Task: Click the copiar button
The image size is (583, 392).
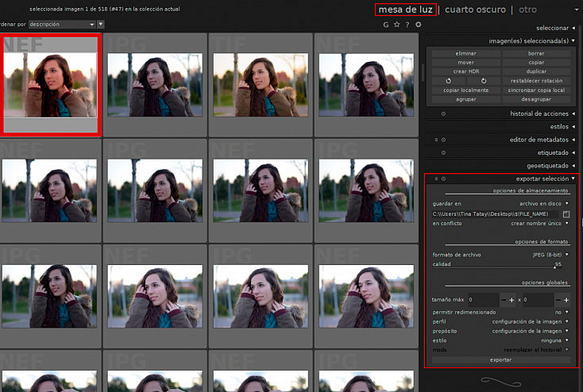Action: (x=536, y=63)
